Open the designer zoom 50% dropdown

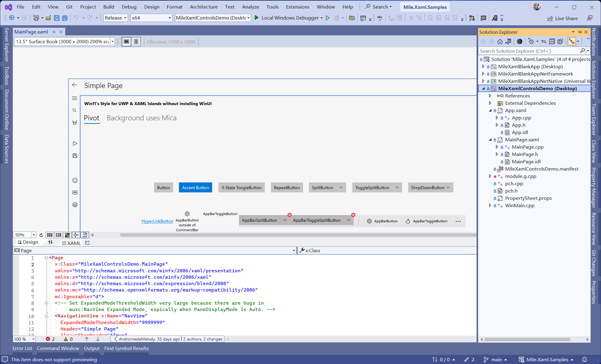pyautogui.click(x=34, y=235)
